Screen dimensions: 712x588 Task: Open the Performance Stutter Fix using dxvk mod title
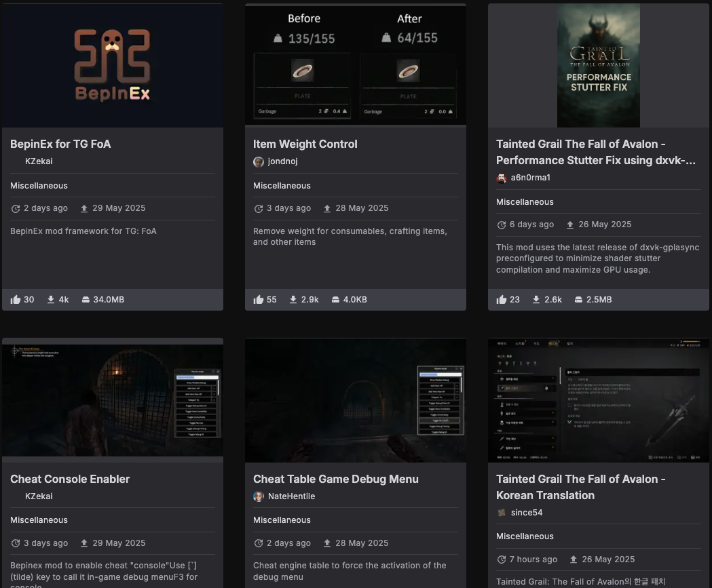[596, 152]
